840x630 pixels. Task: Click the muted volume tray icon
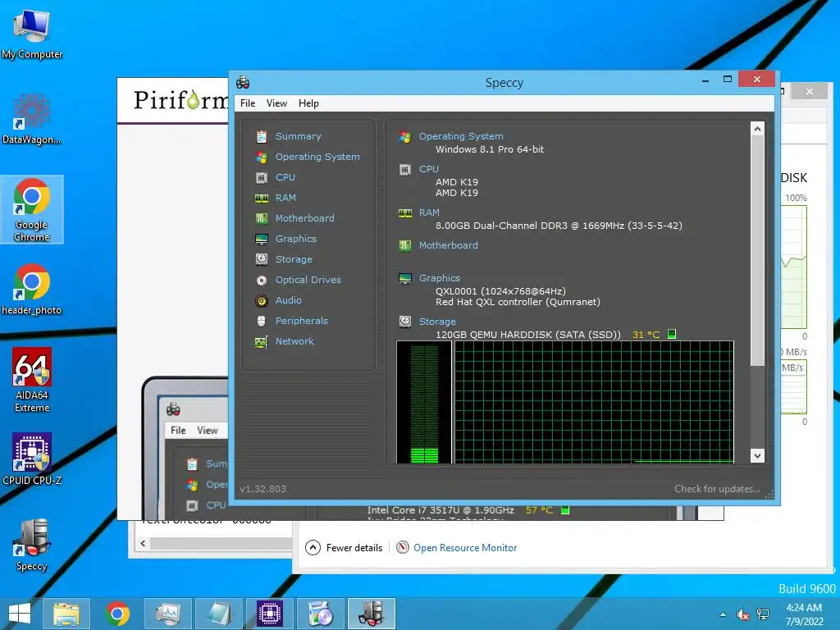[x=742, y=614]
